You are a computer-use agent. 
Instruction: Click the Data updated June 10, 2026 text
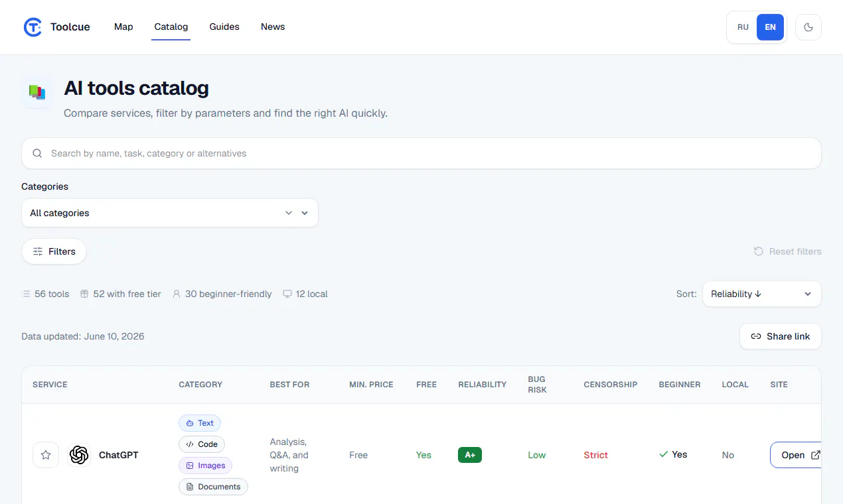click(83, 336)
